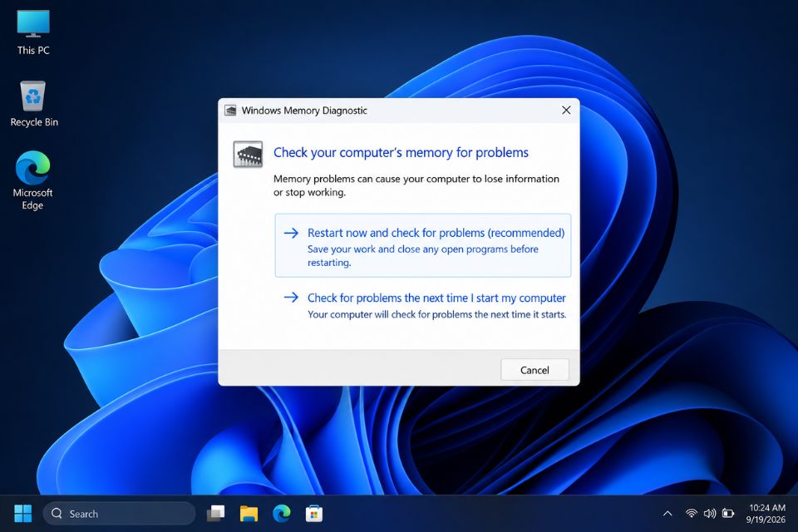Click the memory chip icon in the dialog
The height and width of the screenshot is (532, 798).
248,155
